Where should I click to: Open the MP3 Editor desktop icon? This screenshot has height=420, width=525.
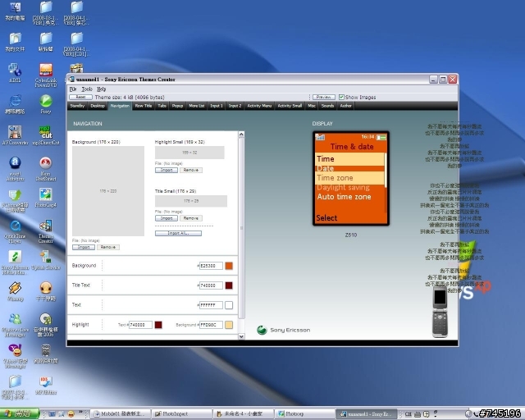(46, 386)
